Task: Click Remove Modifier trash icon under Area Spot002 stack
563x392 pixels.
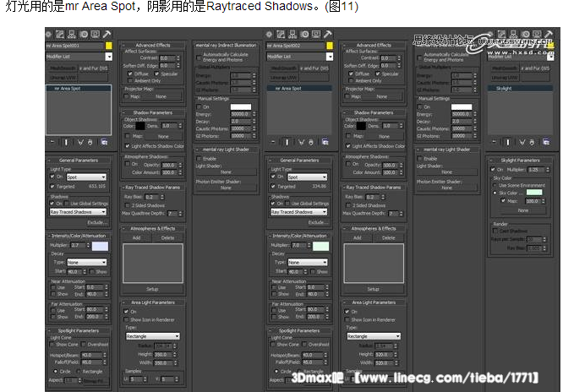Action: (x=311, y=142)
